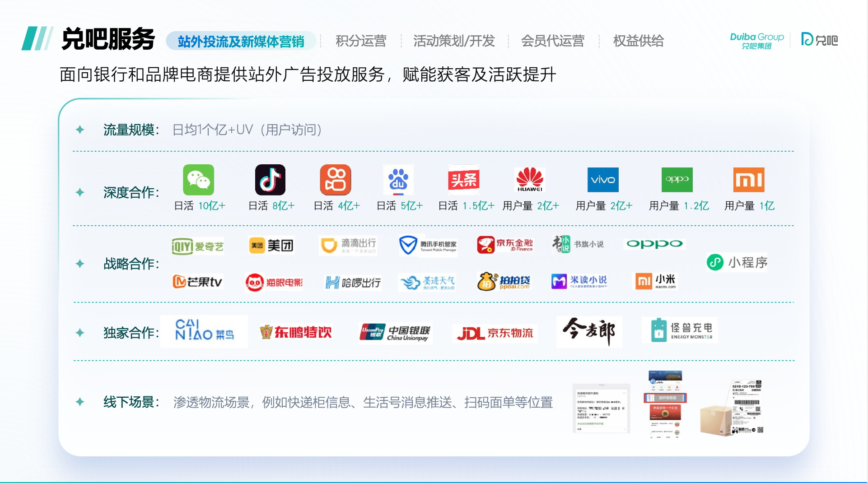Click the green oppo square logo
This screenshot has height=483, width=868.
[677, 180]
